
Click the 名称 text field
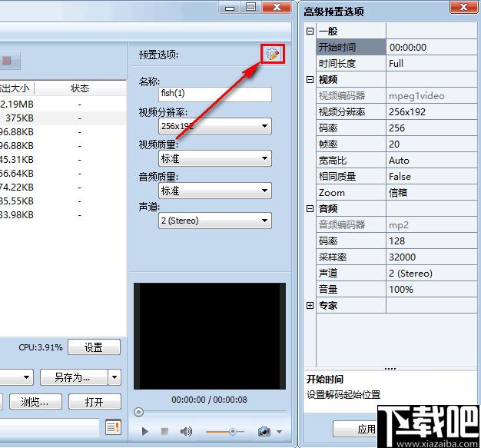(214, 95)
